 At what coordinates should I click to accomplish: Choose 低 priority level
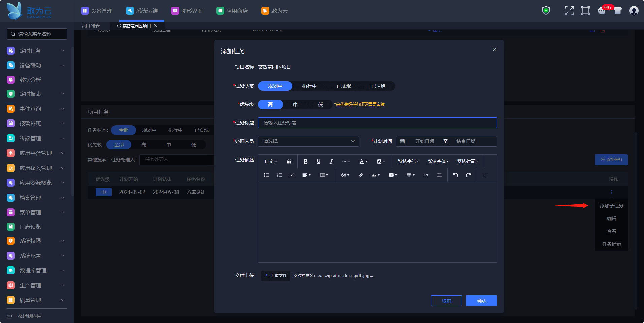(320, 105)
